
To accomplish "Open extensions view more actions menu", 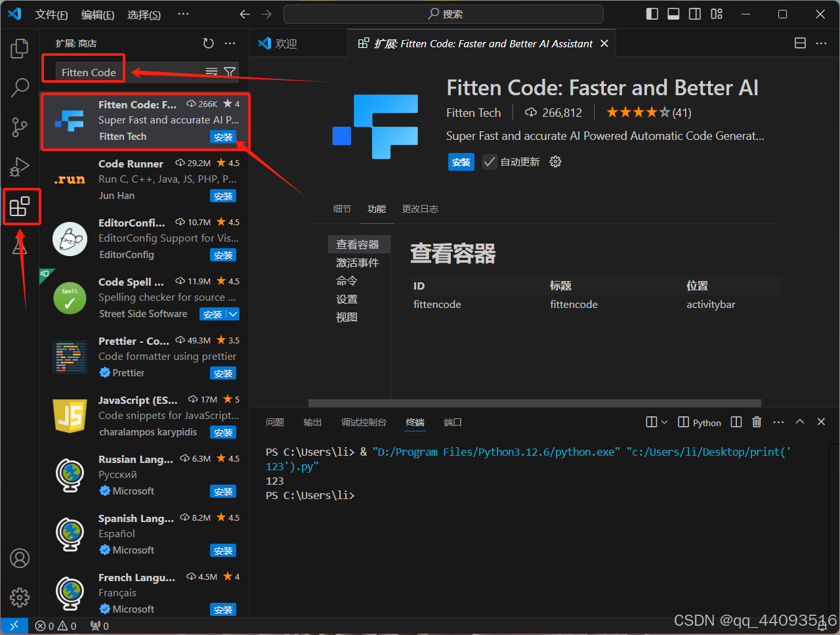I will click(230, 43).
